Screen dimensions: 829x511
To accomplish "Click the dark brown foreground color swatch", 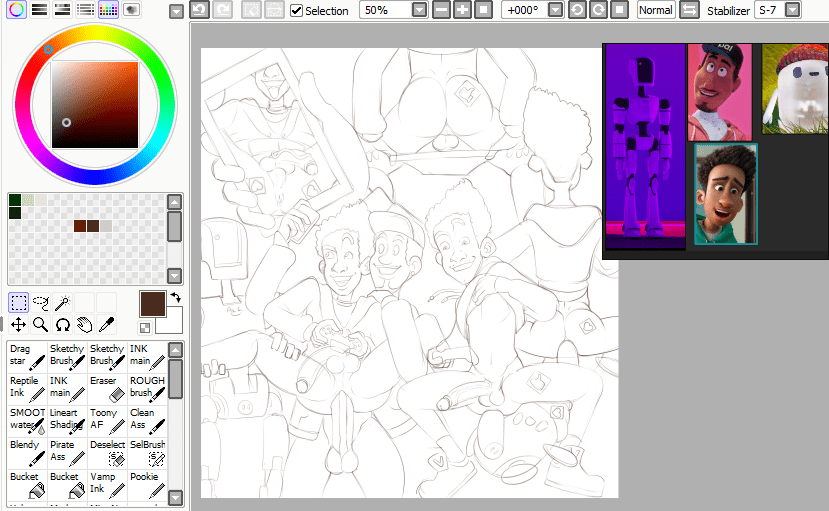I will coord(153,304).
